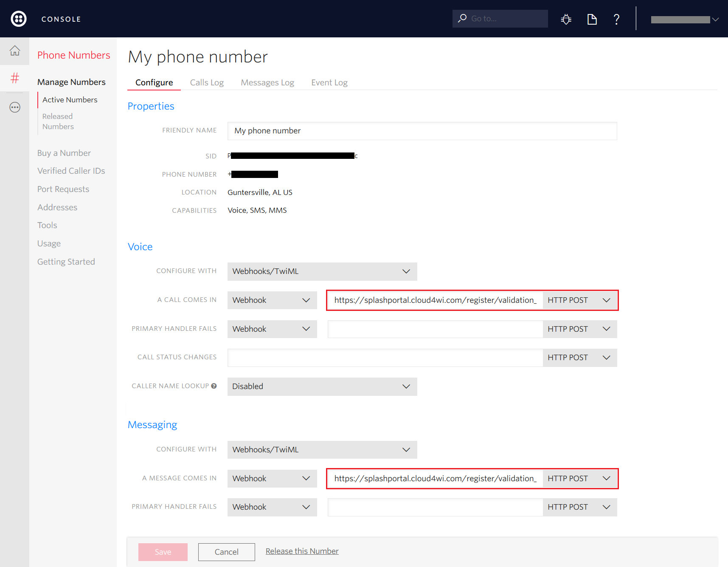Open A Message Comes In HTTP POST dropdown
Image resolution: width=728 pixels, height=567 pixels.
[579, 479]
